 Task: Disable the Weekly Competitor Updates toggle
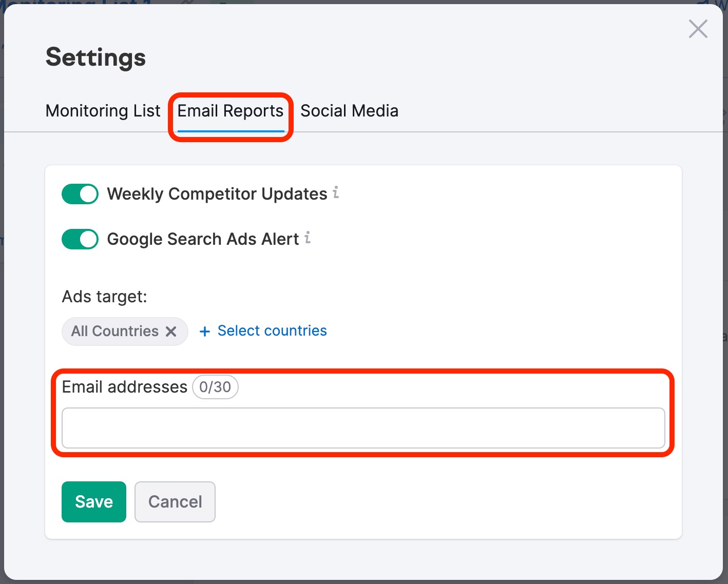click(80, 194)
